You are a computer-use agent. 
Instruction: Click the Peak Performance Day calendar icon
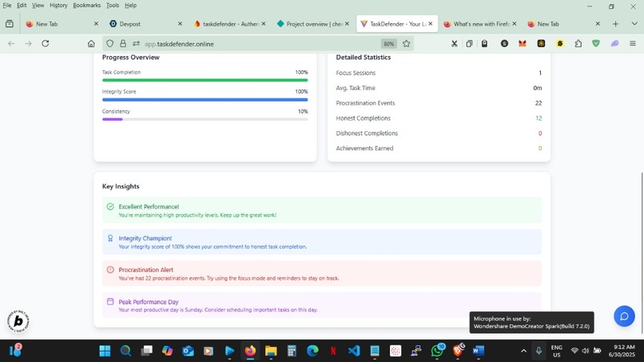pos(110,301)
